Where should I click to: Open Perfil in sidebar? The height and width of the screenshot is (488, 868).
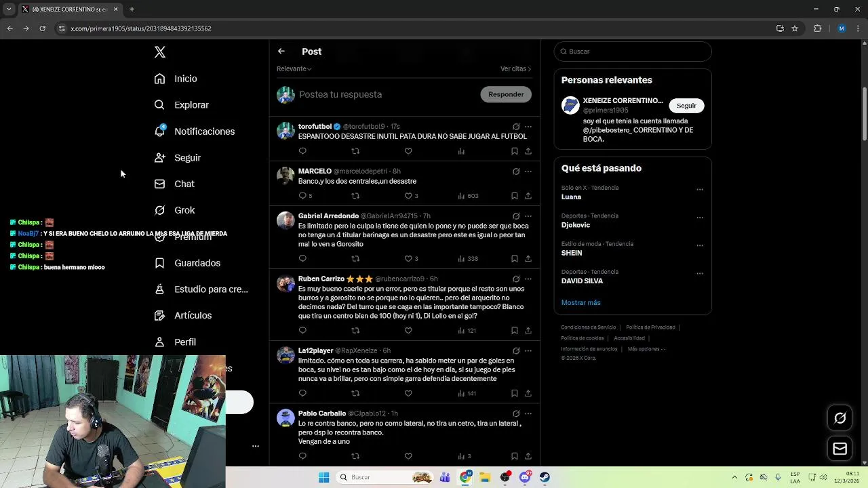[x=175, y=342]
